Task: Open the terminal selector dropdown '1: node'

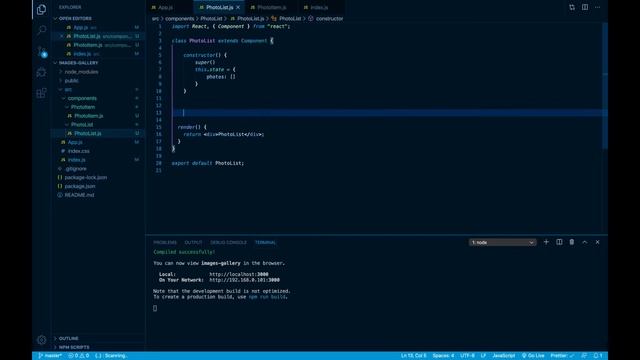Action: (x=502, y=242)
